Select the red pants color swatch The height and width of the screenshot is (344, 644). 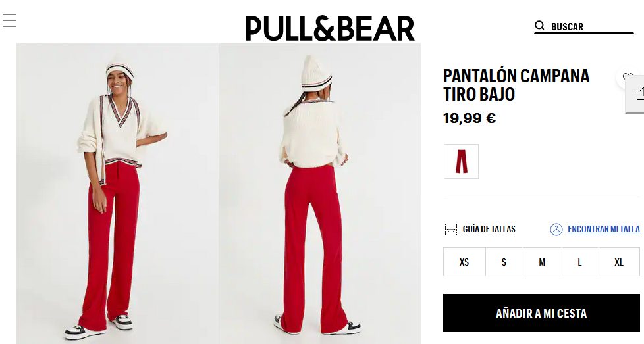(x=461, y=162)
